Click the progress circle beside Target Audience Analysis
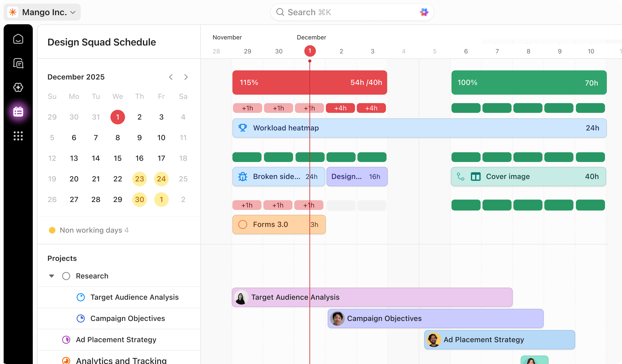The image size is (622, 364). (x=81, y=297)
